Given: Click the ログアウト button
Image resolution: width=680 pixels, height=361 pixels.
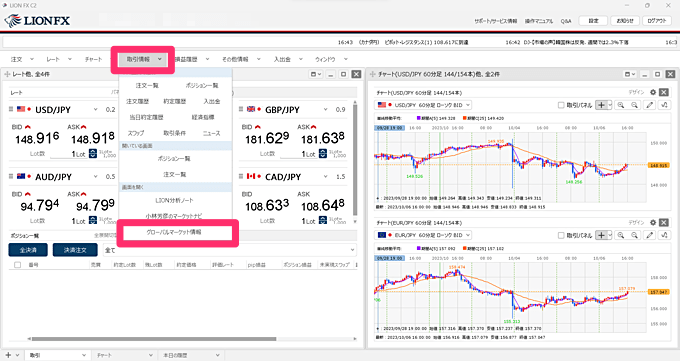Looking at the screenshot, I should click(657, 21).
